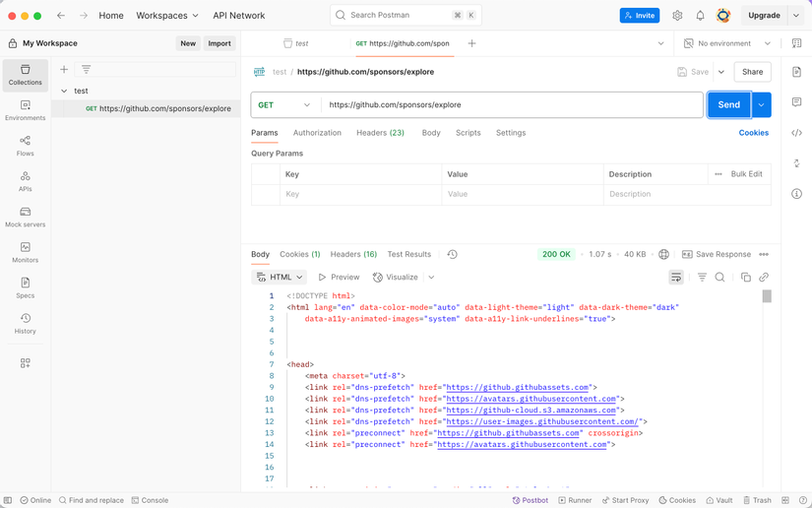Open the History sidebar panel
This screenshot has width=812, height=508.
point(25,324)
